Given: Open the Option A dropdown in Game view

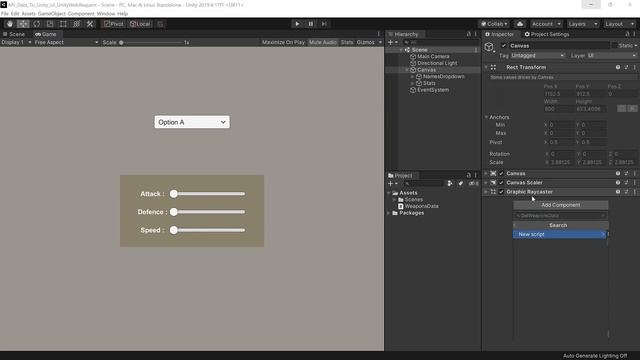Looking at the screenshot, I should pyautogui.click(x=192, y=122).
